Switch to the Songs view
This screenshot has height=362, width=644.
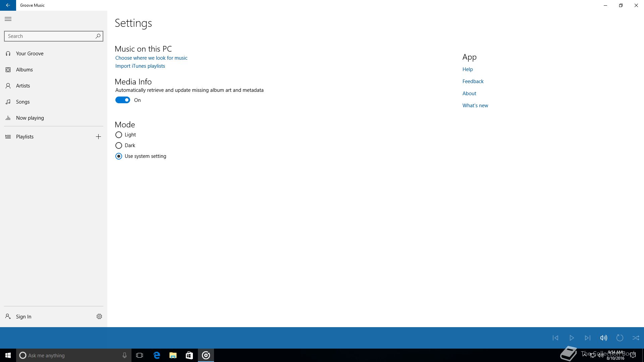pyautogui.click(x=54, y=102)
